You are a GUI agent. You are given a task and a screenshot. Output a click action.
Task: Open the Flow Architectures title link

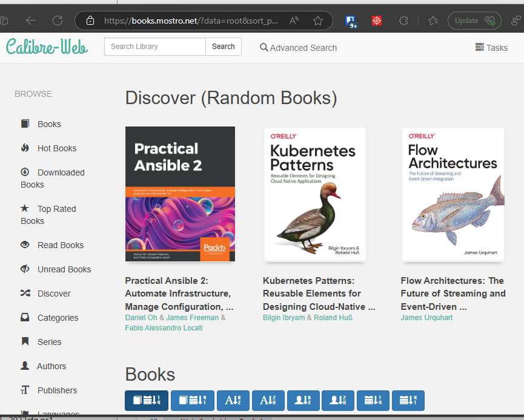pyautogui.click(x=453, y=294)
